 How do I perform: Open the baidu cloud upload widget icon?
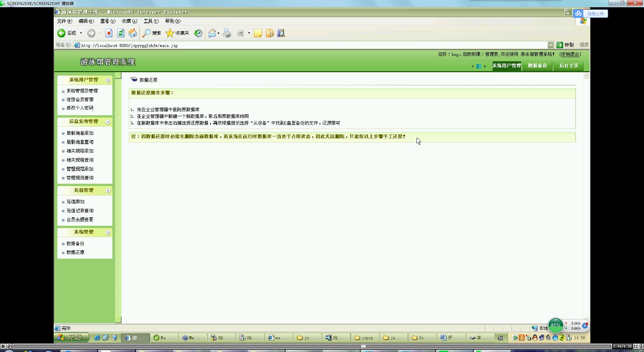click(x=578, y=13)
